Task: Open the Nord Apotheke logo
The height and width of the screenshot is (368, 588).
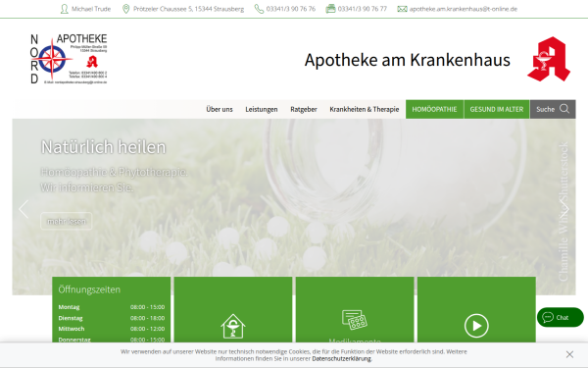Action: pyautogui.click(x=69, y=59)
